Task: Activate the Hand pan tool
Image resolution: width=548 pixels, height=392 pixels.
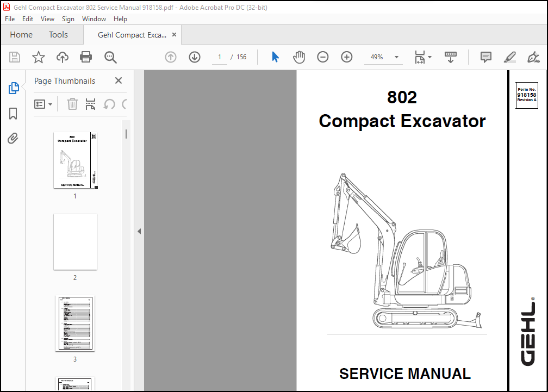Action: tap(299, 57)
